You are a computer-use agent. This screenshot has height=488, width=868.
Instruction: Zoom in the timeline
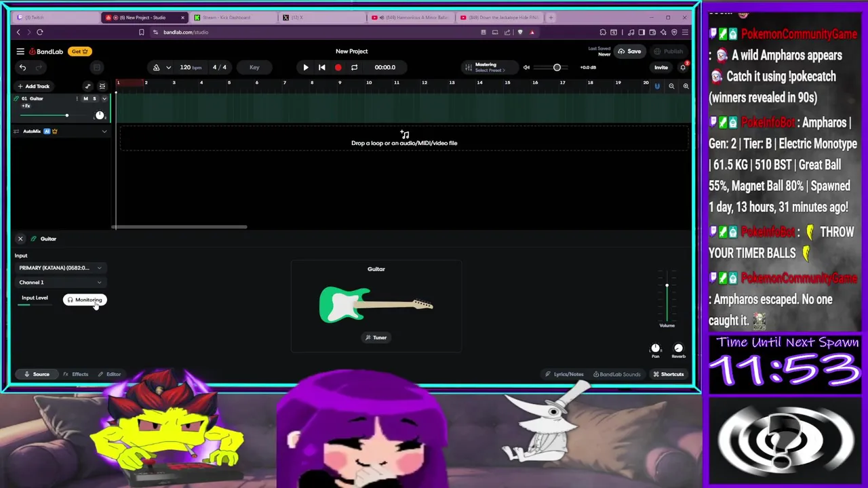click(x=686, y=86)
